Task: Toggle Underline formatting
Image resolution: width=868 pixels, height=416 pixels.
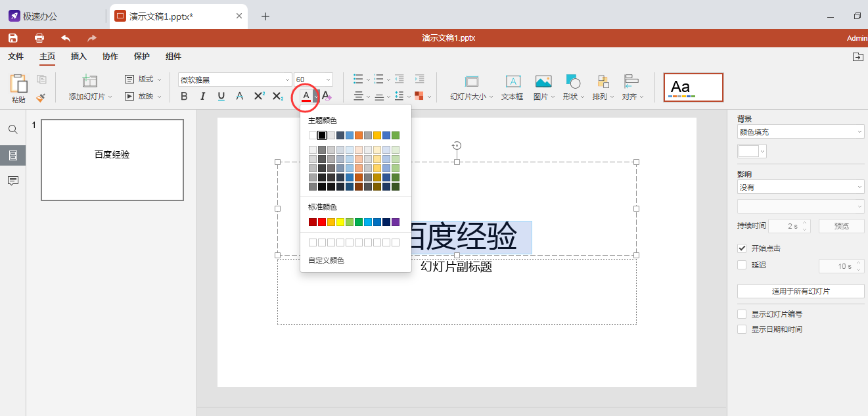Action: pyautogui.click(x=221, y=97)
